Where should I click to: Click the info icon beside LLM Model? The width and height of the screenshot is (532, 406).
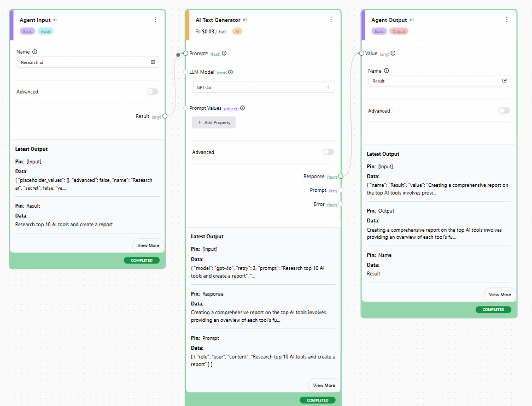[x=230, y=72]
